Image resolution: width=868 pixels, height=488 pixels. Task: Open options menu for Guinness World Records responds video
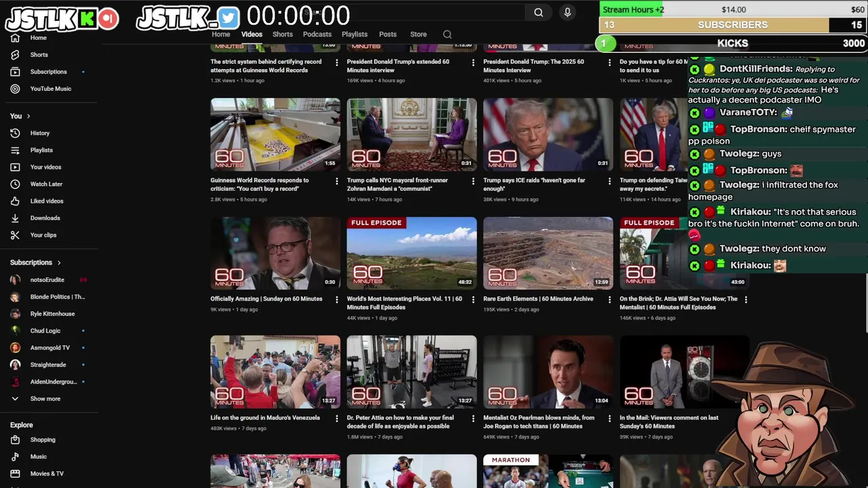pos(336,181)
